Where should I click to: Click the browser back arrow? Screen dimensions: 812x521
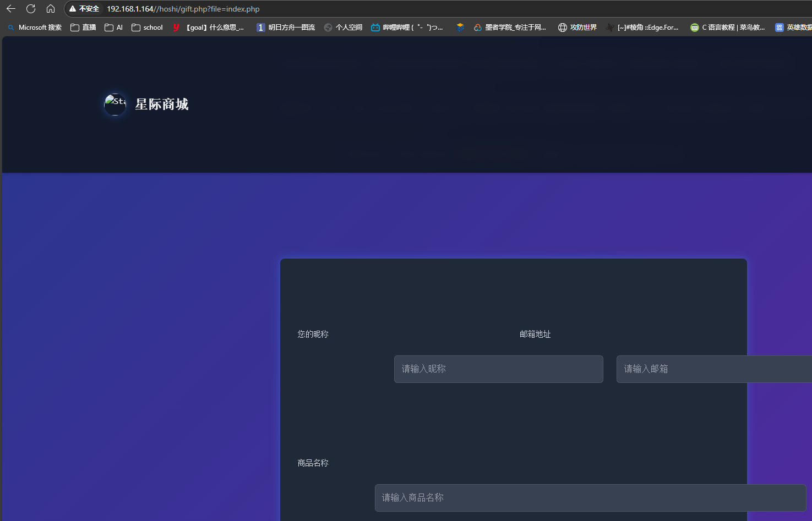click(x=10, y=8)
